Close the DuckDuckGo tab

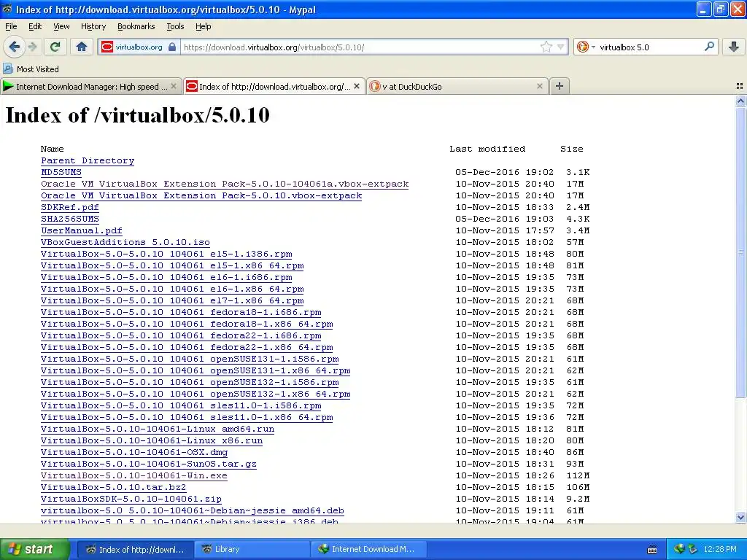[539, 86]
